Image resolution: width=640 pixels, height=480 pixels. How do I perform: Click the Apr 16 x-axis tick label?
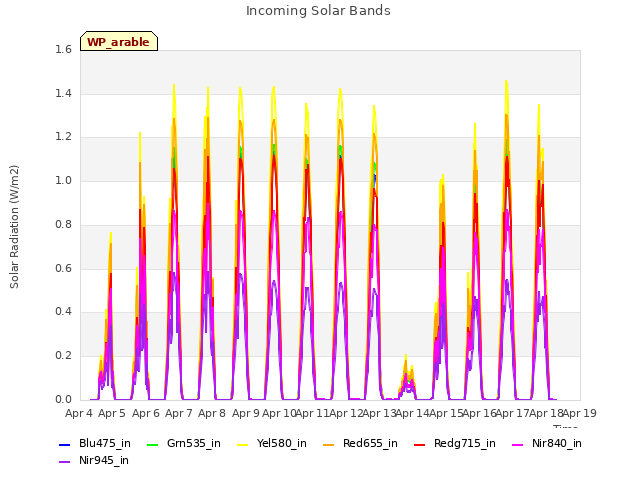pyautogui.click(x=480, y=413)
